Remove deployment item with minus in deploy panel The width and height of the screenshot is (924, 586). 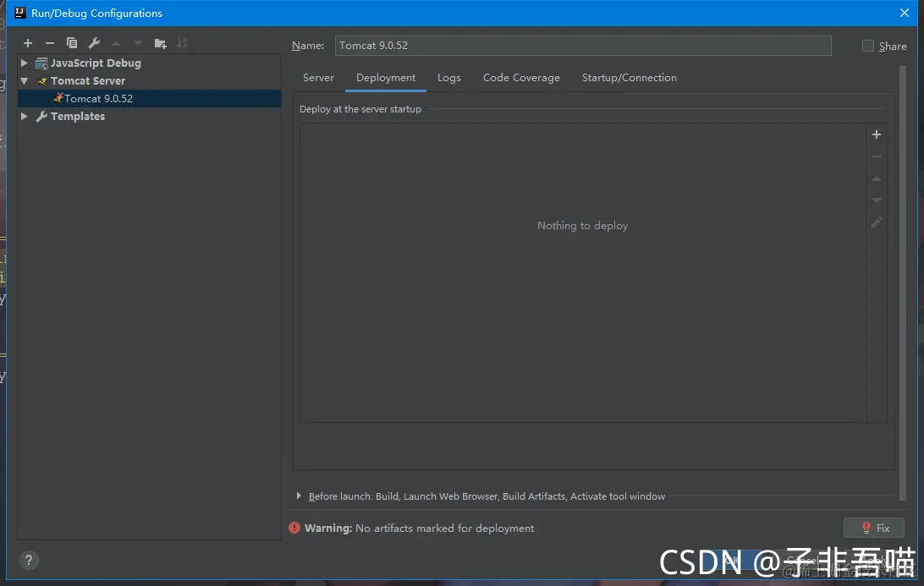coord(877,156)
